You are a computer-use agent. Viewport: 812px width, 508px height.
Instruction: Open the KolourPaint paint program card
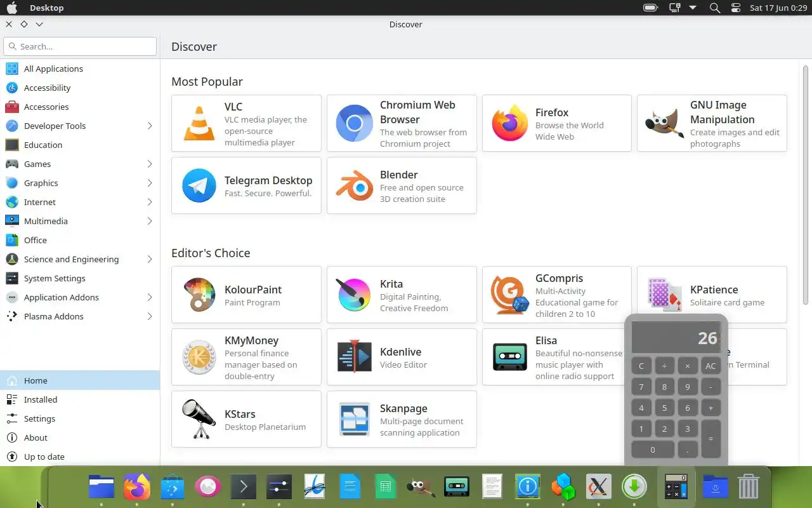tap(246, 295)
